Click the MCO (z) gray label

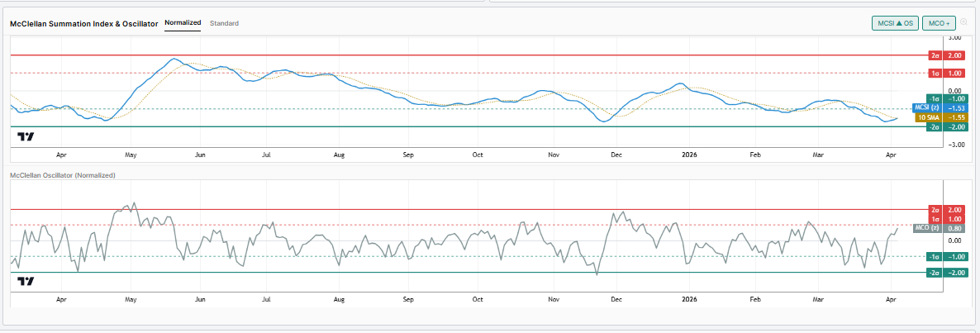(929, 228)
